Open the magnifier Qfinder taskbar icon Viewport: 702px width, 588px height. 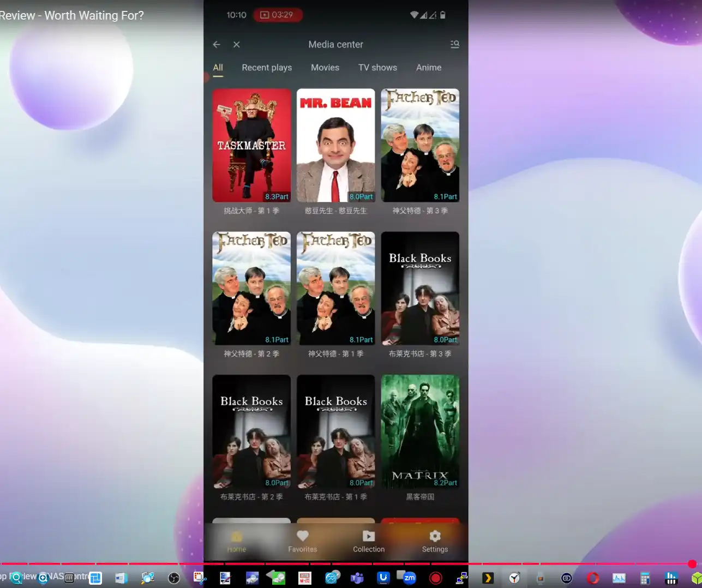click(x=16, y=578)
